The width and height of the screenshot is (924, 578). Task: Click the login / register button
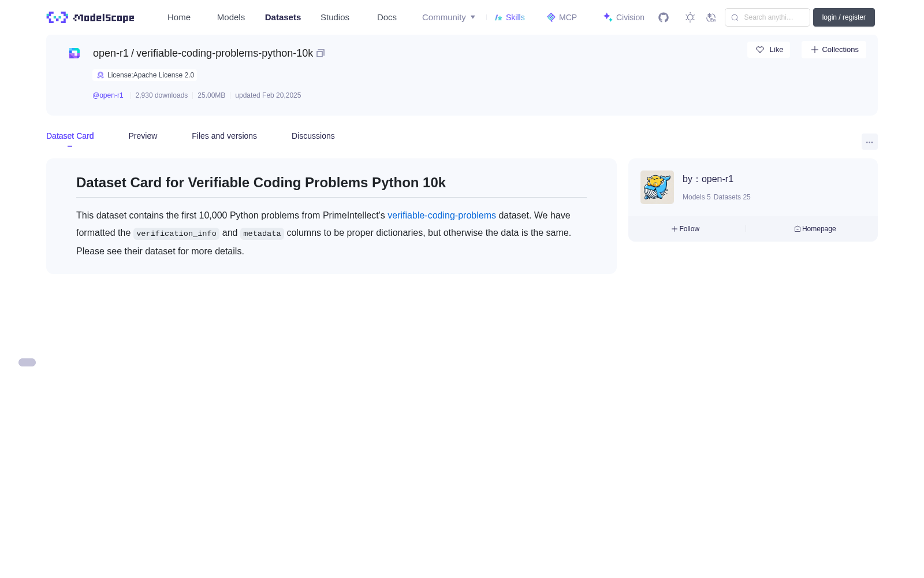pos(844,17)
